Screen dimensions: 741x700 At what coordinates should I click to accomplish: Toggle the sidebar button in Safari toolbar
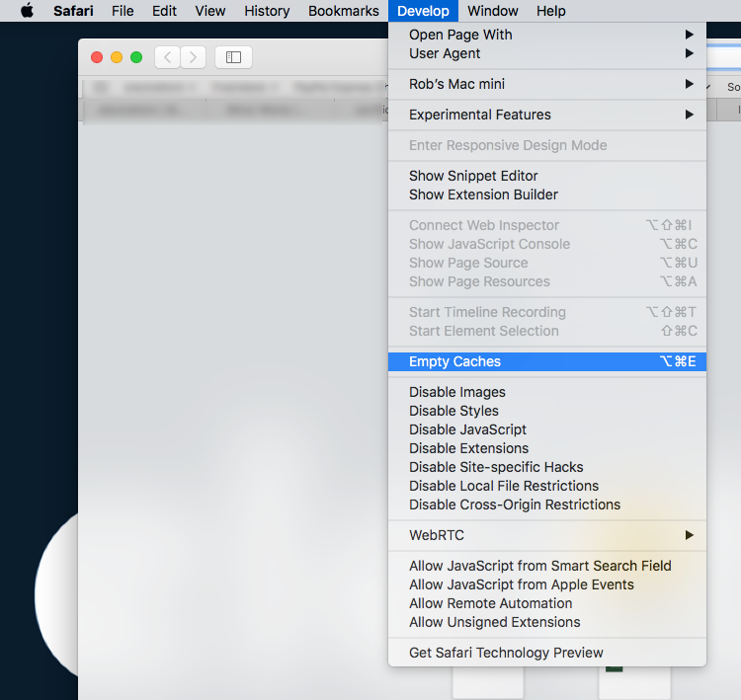pyautogui.click(x=233, y=57)
